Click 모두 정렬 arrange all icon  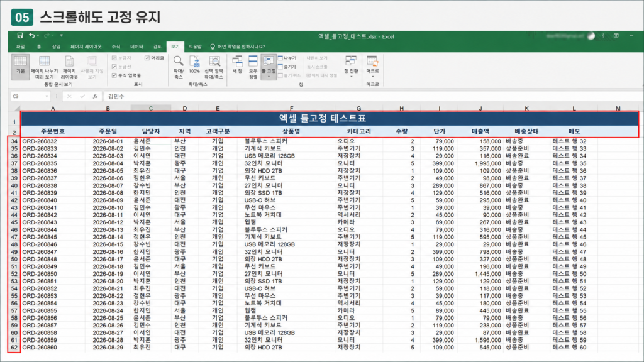pos(253,67)
